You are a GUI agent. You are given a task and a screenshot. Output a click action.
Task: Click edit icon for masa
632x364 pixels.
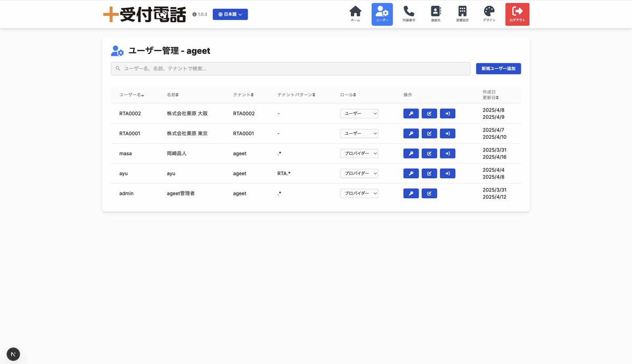pos(429,154)
